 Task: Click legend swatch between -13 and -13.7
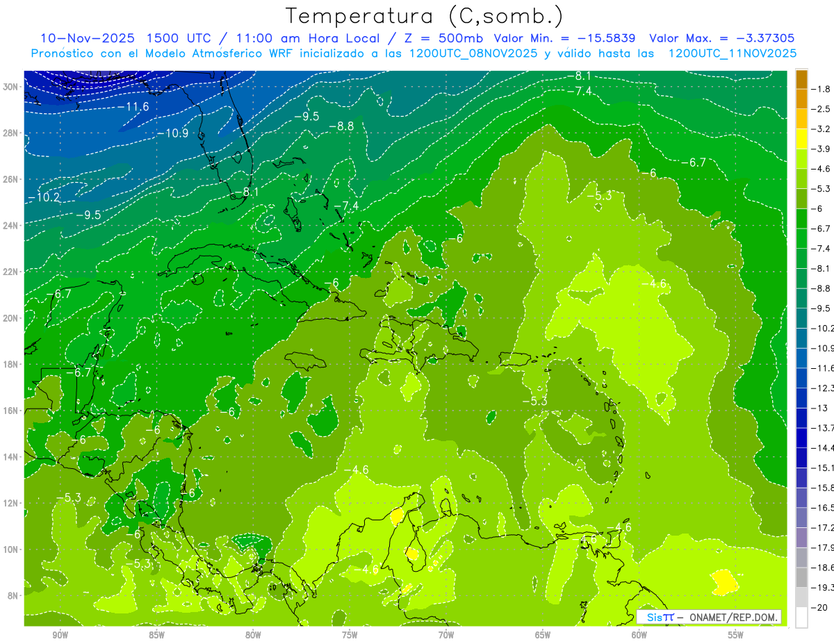click(801, 418)
